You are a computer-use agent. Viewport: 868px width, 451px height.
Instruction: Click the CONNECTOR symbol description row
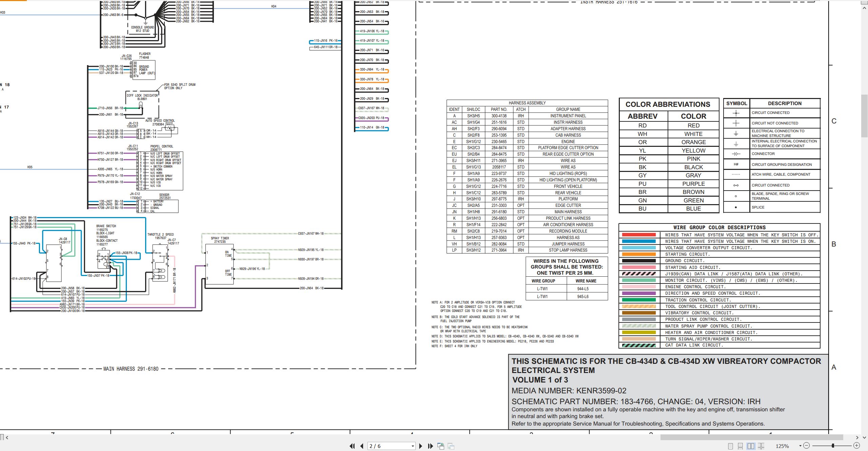click(772, 154)
